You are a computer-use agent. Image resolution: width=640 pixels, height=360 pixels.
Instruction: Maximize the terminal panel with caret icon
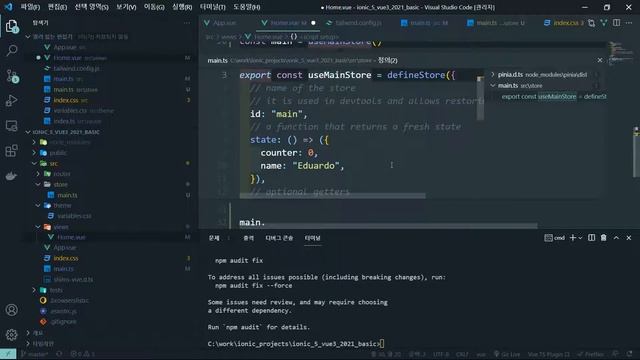[x=616, y=238]
